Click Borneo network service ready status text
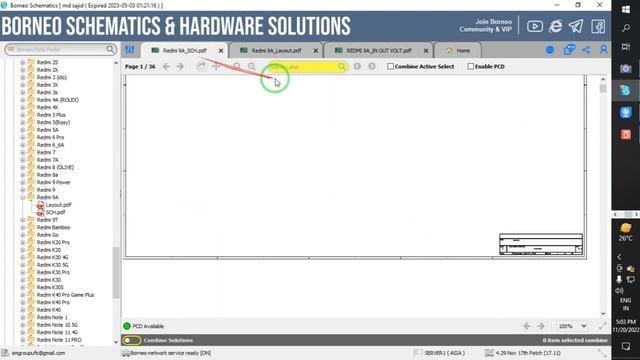This screenshot has height=360, width=640. [x=171, y=353]
